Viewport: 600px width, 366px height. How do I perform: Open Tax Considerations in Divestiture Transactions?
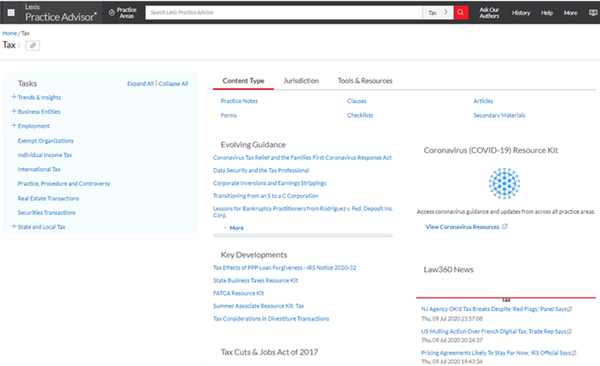tap(271, 319)
